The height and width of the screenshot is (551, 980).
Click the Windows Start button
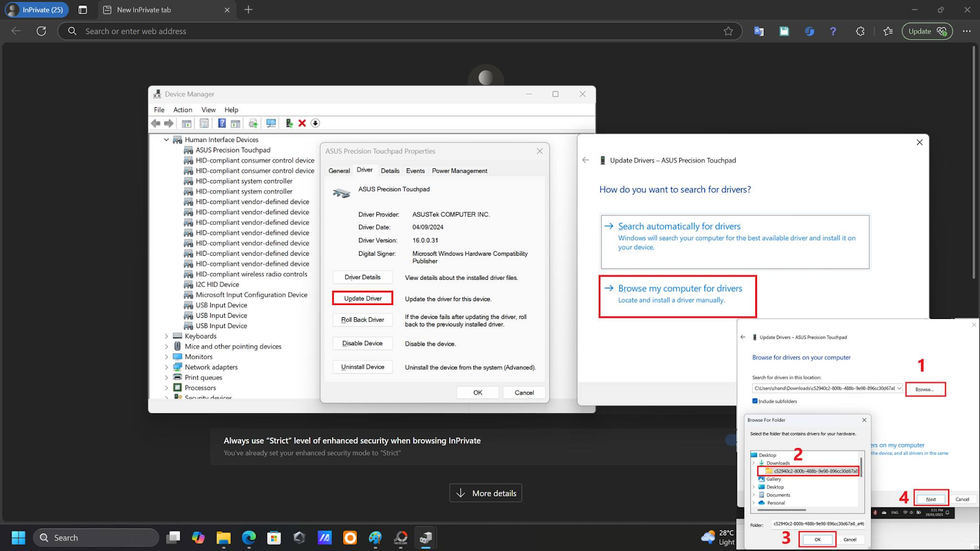[18, 538]
